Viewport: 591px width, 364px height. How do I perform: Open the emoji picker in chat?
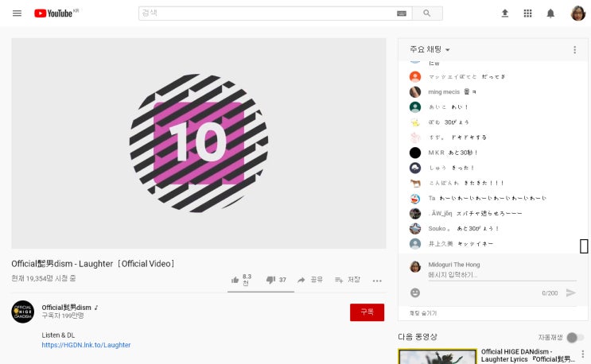415,292
